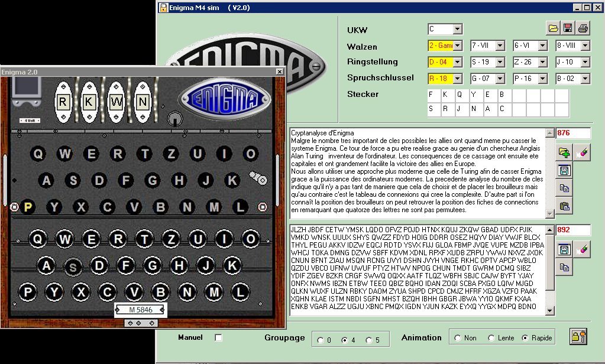
Task: Click the power switch knob on the Enigma 2.0 machine
Action: pyautogui.click(x=175, y=118)
